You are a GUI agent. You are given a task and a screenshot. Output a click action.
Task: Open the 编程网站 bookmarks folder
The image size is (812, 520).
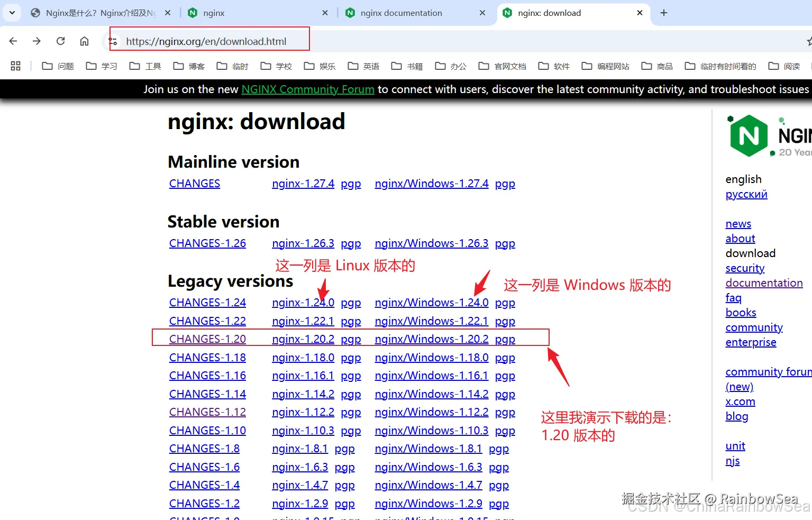[606, 66]
